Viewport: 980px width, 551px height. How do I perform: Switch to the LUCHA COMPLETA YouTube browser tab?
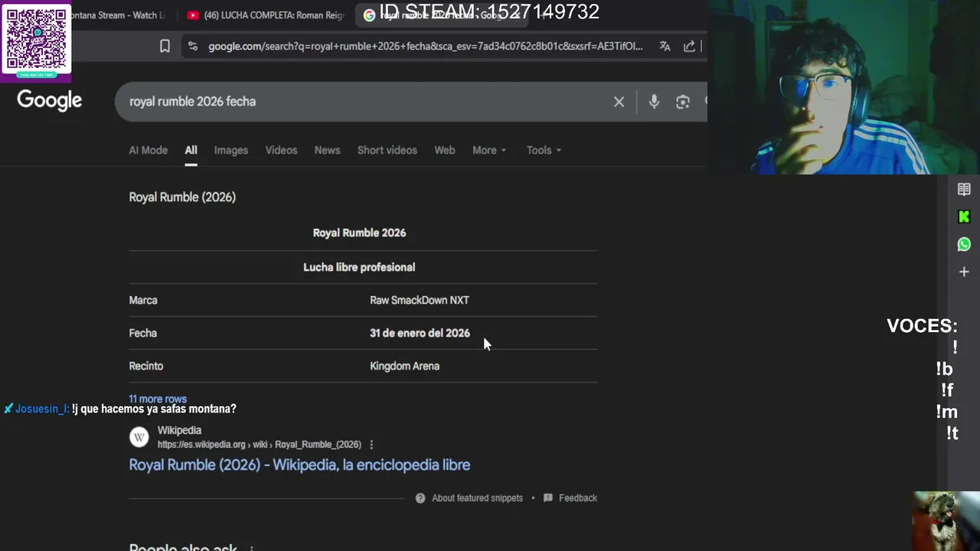pos(266,15)
